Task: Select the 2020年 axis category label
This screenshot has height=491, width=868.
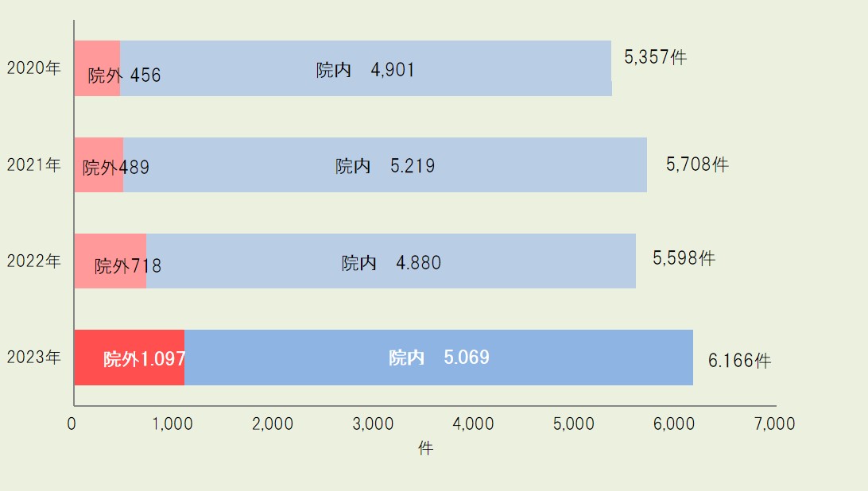Action: (x=33, y=68)
